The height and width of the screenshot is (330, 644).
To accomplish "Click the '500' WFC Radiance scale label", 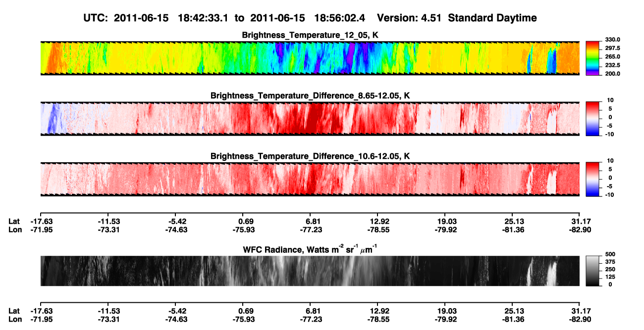I will 611,254.
